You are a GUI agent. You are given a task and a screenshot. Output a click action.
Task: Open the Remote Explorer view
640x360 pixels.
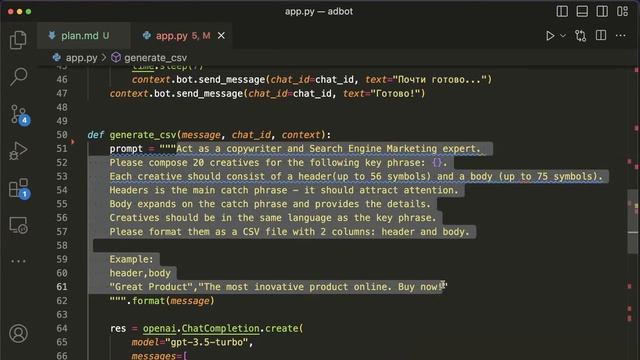(x=18, y=225)
